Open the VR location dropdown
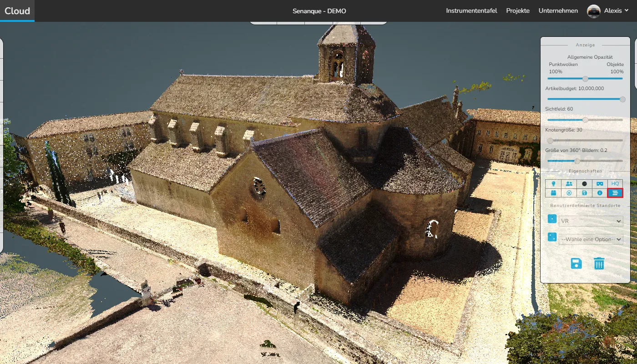The height and width of the screenshot is (364, 637). (x=591, y=221)
